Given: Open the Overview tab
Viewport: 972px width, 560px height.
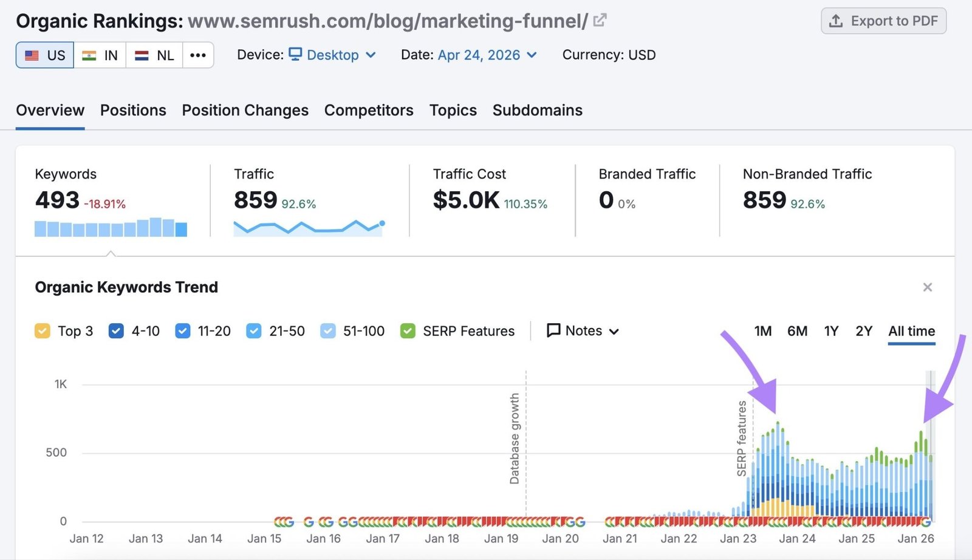Looking at the screenshot, I should click(x=50, y=110).
